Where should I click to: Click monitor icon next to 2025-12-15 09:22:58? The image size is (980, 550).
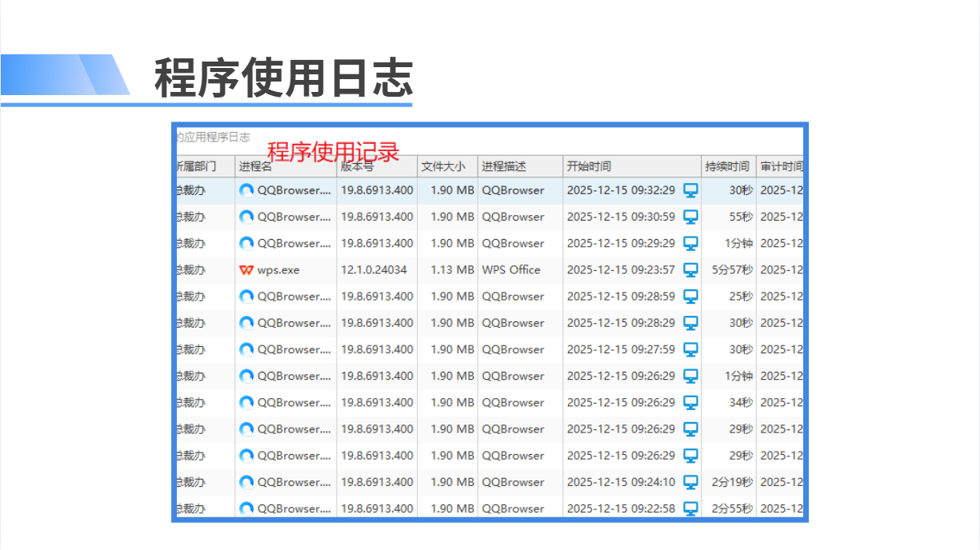coord(690,508)
